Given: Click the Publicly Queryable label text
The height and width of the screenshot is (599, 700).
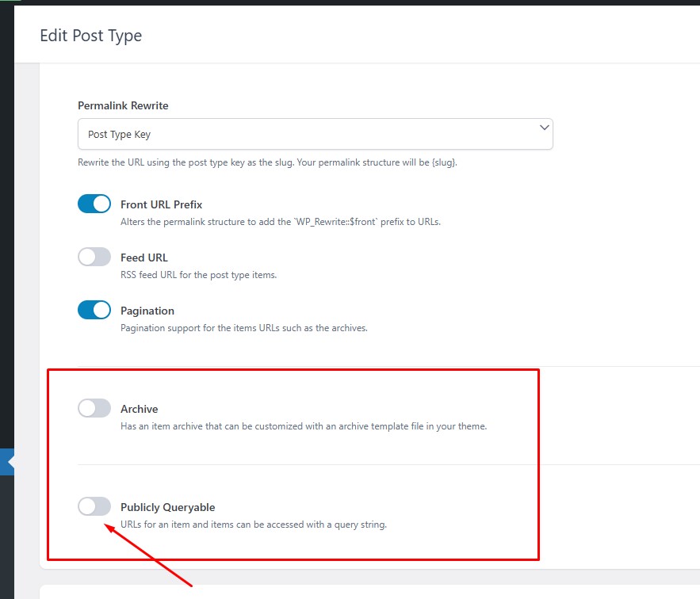Looking at the screenshot, I should pos(167,508).
